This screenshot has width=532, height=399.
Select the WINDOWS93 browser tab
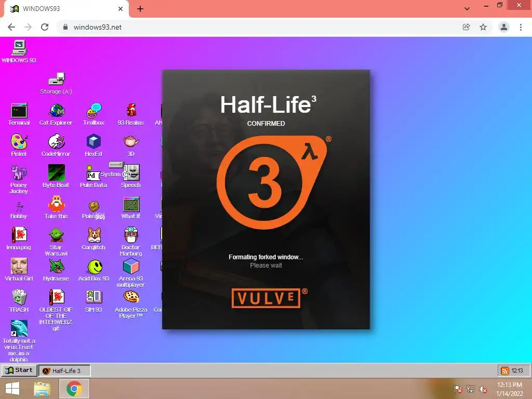[x=66, y=9]
